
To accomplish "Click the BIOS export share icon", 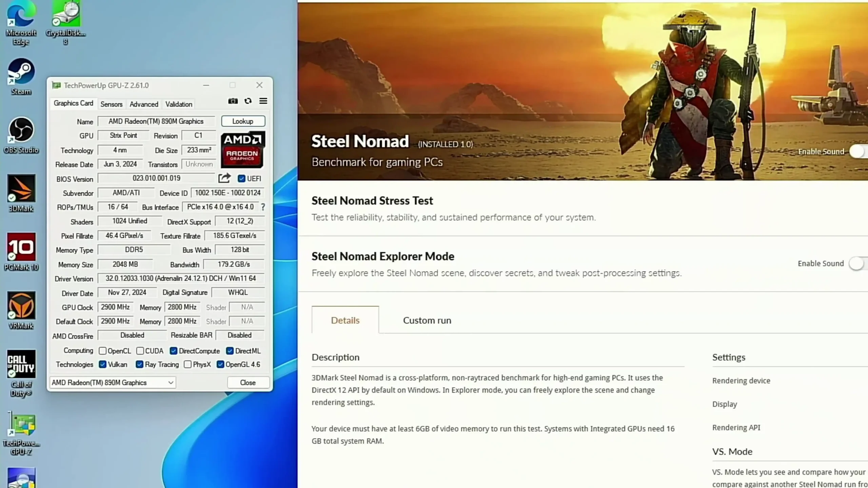I will (224, 178).
